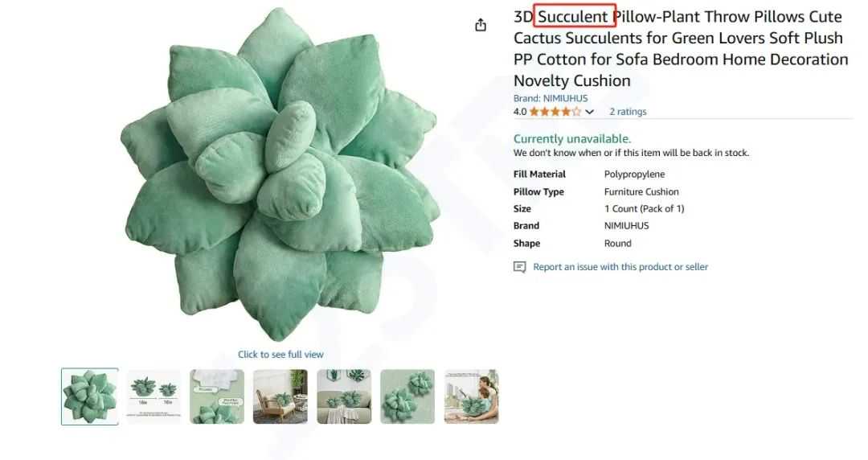Click the share icon above product image
The width and height of the screenshot is (868, 460).
point(481,25)
